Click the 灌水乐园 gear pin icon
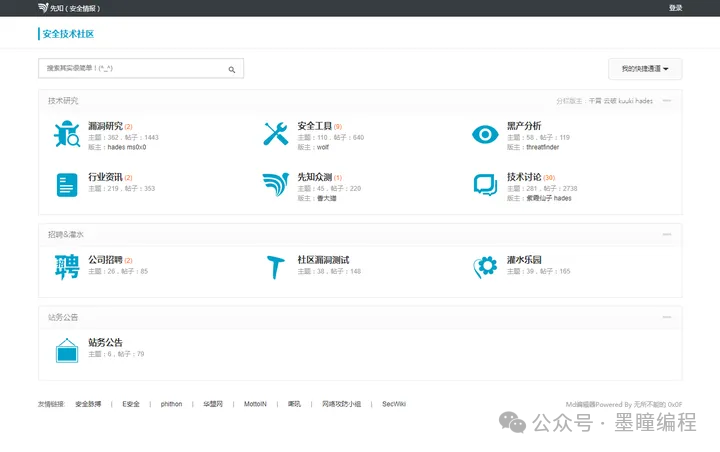 [x=485, y=266]
